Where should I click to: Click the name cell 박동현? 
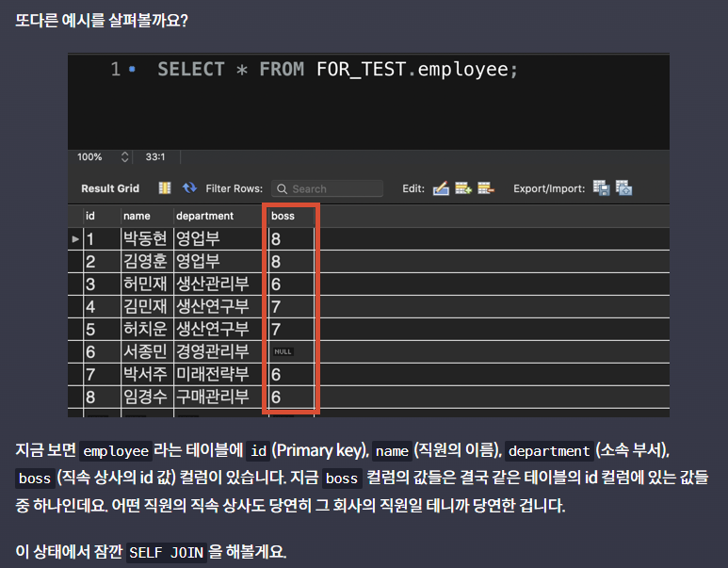point(145,238)
